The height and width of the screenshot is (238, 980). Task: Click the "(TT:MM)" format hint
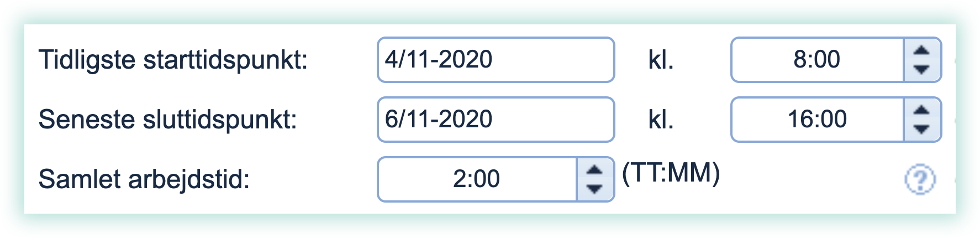click(671, 173)
